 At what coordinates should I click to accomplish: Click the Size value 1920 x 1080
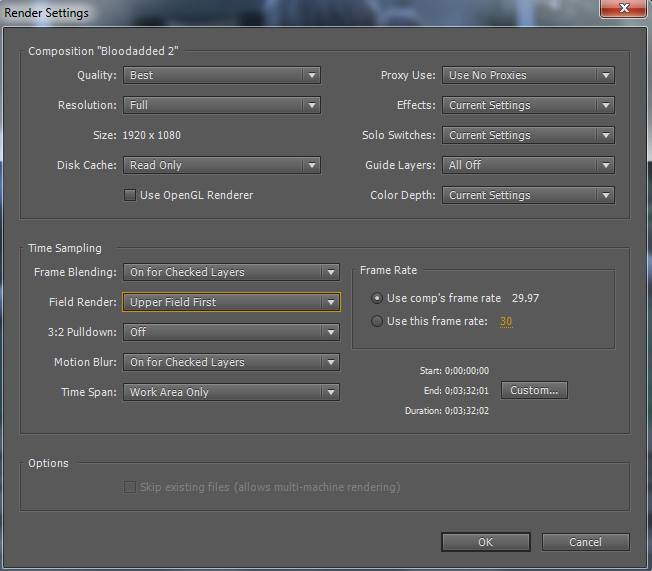point(151,135)
